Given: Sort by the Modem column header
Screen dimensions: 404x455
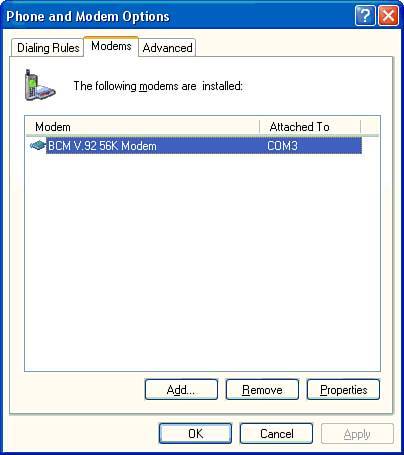Looking at the screenshot, I should 143,127.
